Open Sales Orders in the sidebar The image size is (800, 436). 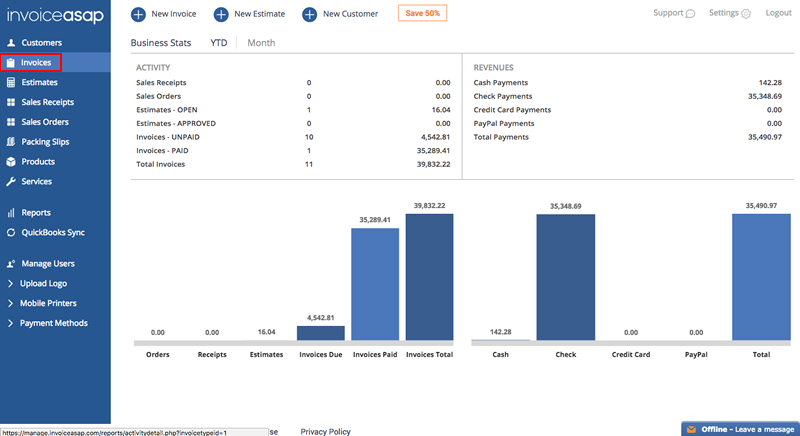click(x=47, y=122)
